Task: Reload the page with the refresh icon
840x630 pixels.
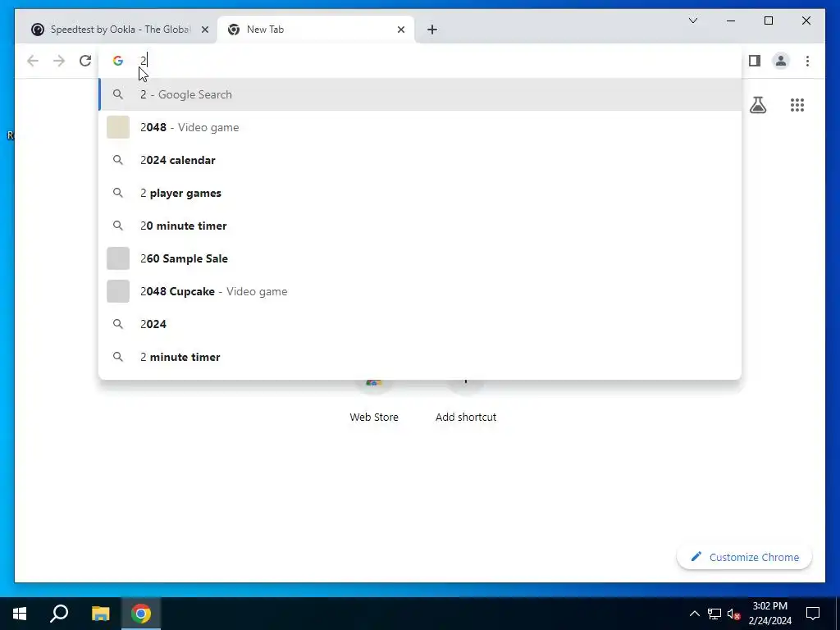Action: coord(85,61)
